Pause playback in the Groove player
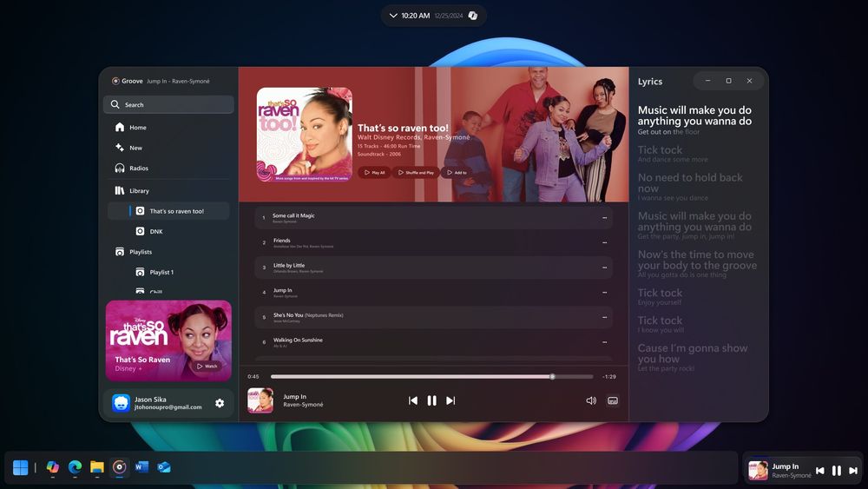Viewport: 868px width, 489px height. pos(431,400)
